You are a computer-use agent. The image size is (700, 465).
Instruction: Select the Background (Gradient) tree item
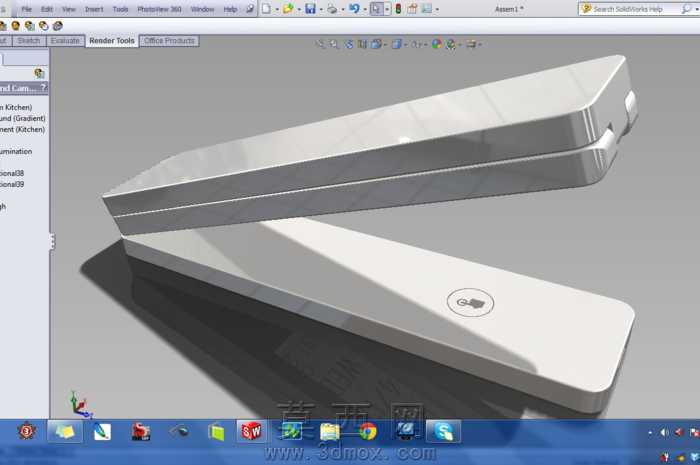coord(22,118)
